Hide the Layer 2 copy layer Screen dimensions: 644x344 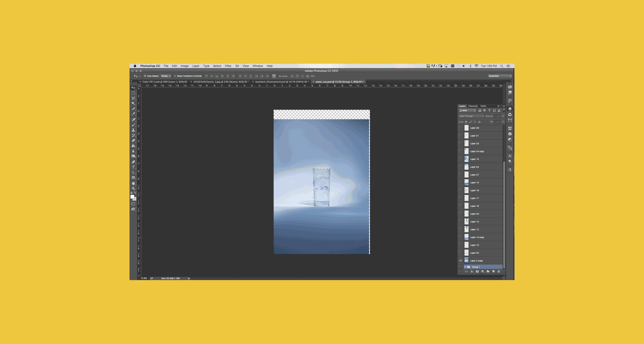pyautogui.click(x=460, y=261)
